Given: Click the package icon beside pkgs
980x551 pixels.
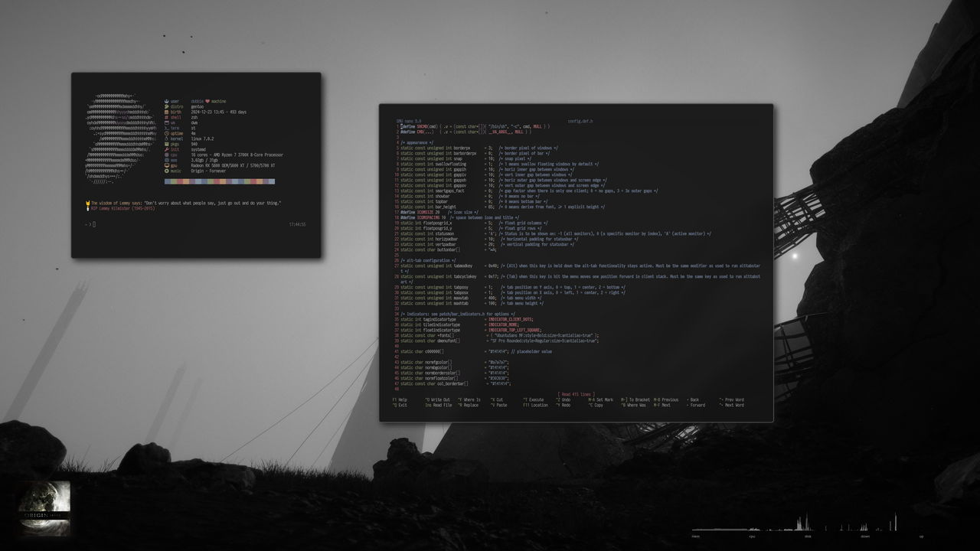Looking at the screenshot, I should click(166, 144).
